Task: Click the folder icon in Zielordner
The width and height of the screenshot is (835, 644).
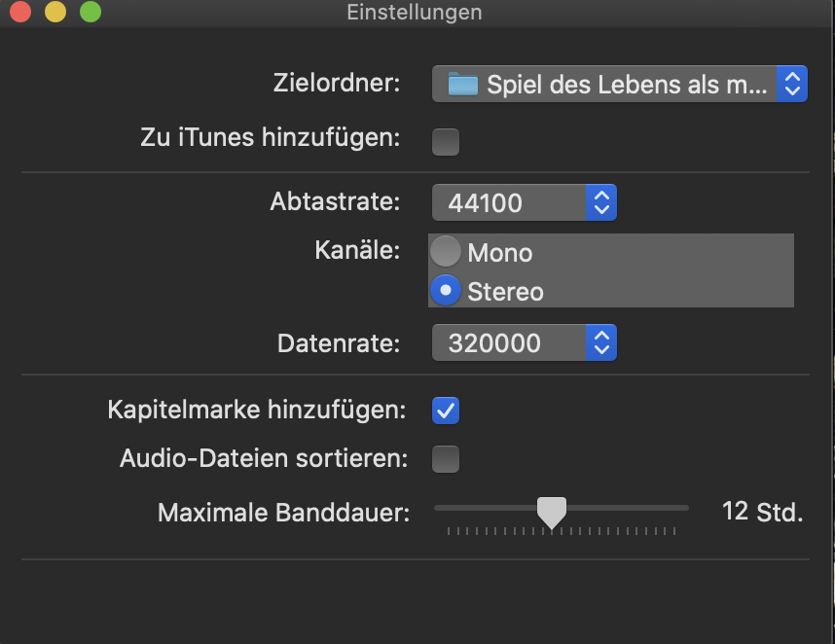Action: point(463,84)
